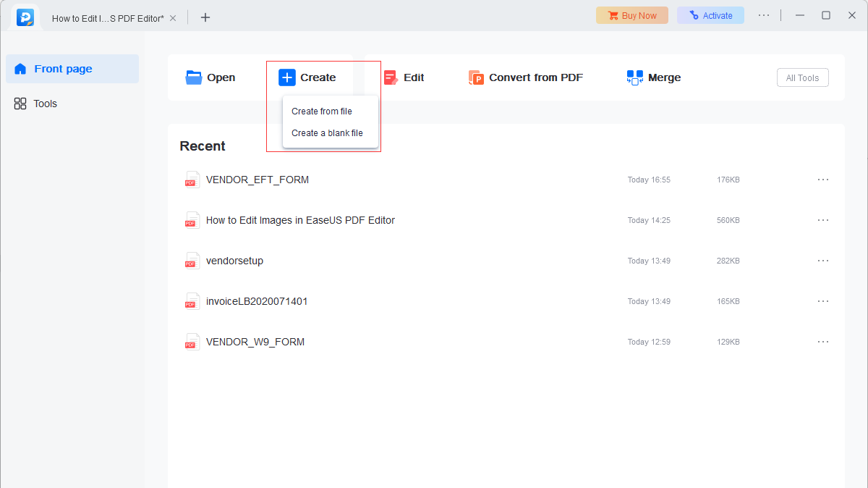Open more options for How to Edit Images
The image size is (868, 488).
point(823,220)
